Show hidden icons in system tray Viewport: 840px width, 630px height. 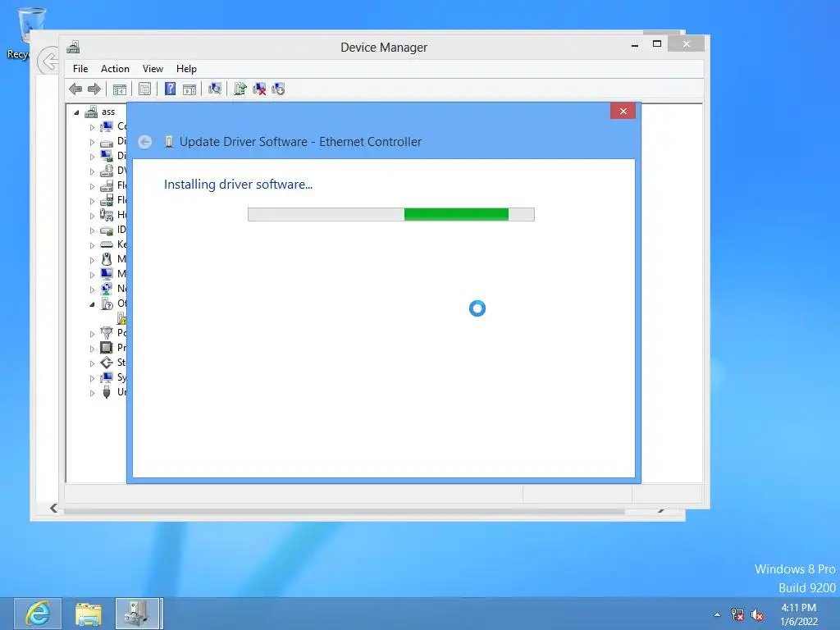coord(717,614)
